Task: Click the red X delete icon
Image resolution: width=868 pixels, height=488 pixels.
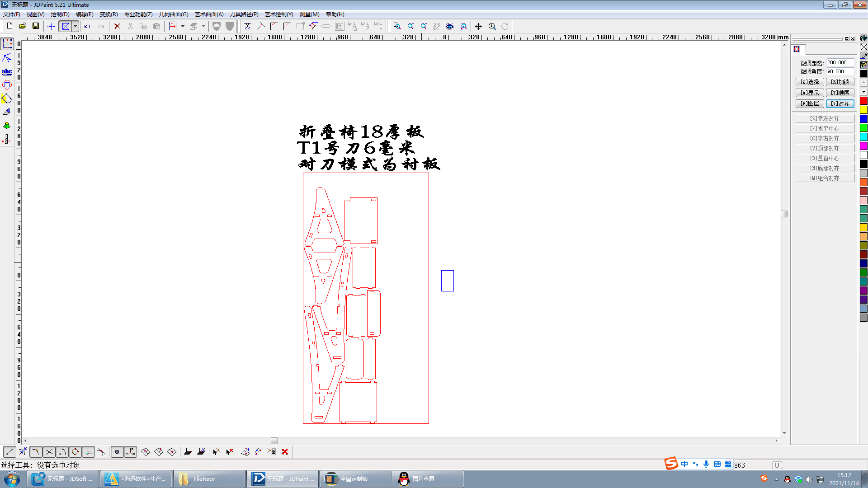Action: click(117, 26)
